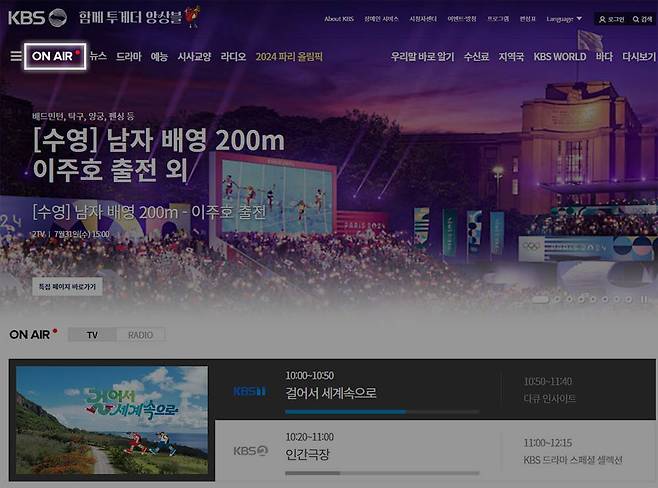Click About KBS link

[x=339, y=19]
